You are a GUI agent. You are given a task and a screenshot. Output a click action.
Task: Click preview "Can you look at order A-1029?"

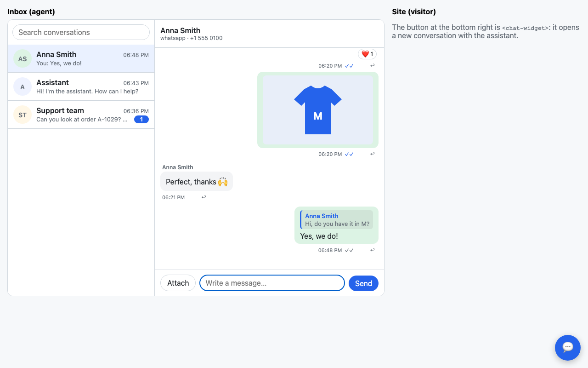click(x=82, y=120)
